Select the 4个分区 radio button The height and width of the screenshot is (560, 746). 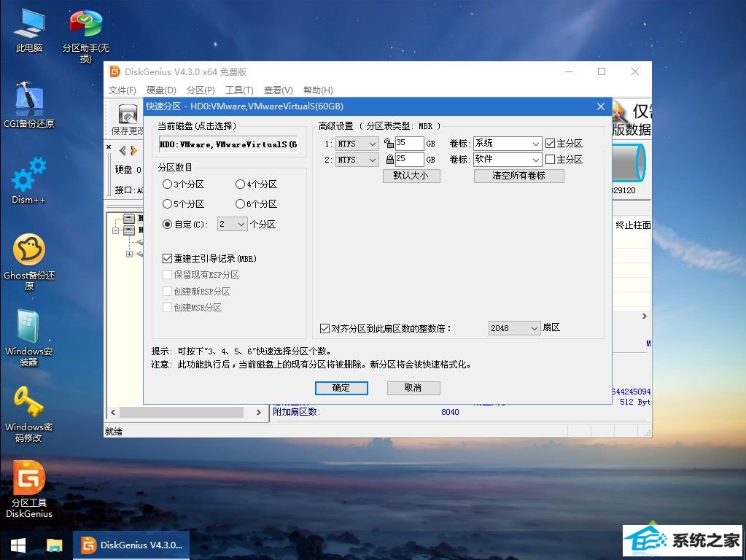click(240, 184)
